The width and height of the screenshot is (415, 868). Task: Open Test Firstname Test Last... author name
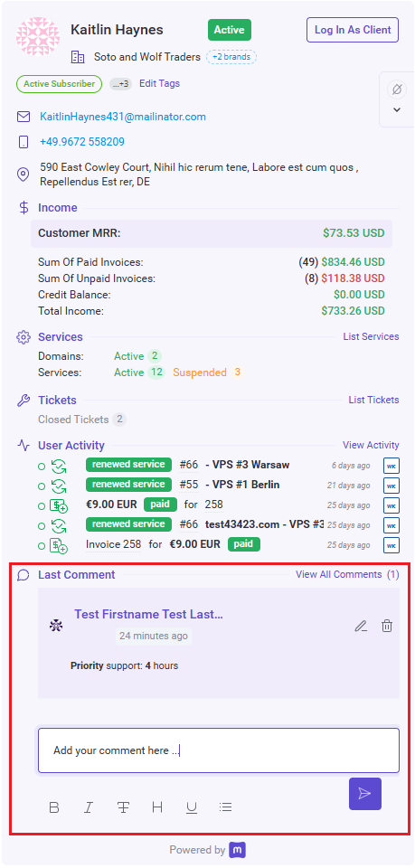[149, 615]
